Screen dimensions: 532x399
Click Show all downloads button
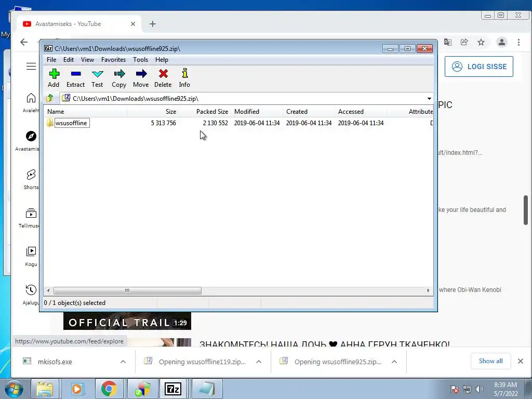(490, 361)
